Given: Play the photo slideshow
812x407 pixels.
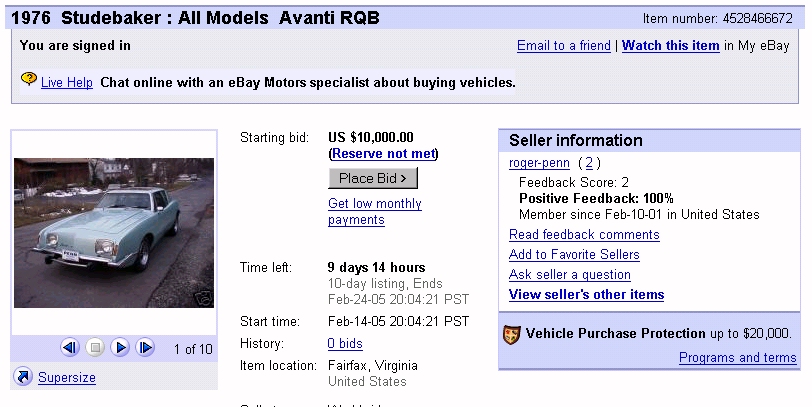Looking at the screenshot, I should [120, 348].
